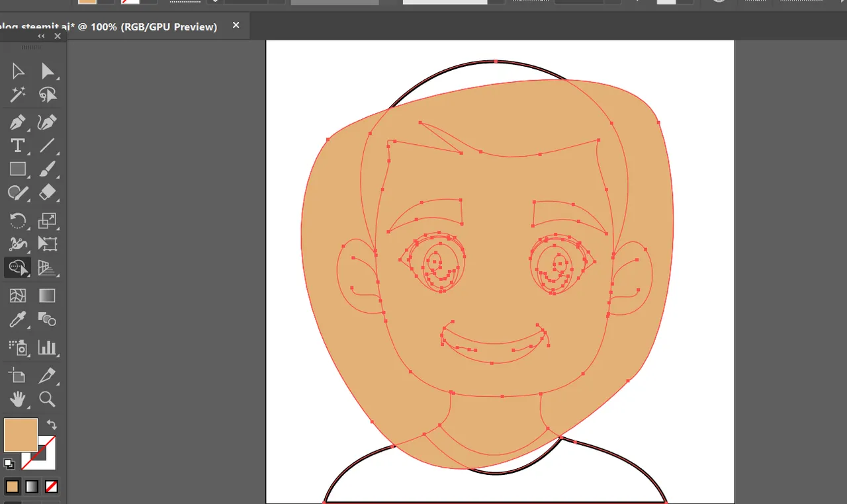Viewport: 847px width, 504px height.
Task: Activate the Artboard tool
Action: click(18, 376)
